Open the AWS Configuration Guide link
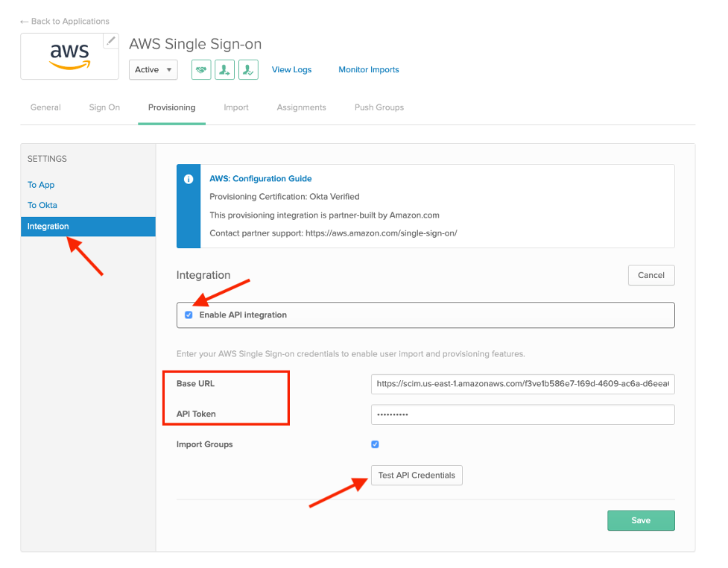The image size is (728, 568). [x=261, y=178]
